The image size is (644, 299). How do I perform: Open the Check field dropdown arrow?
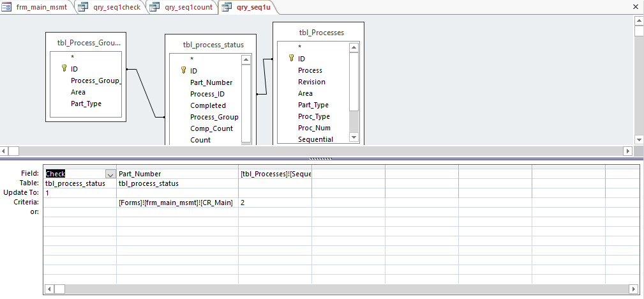(110, 174)
